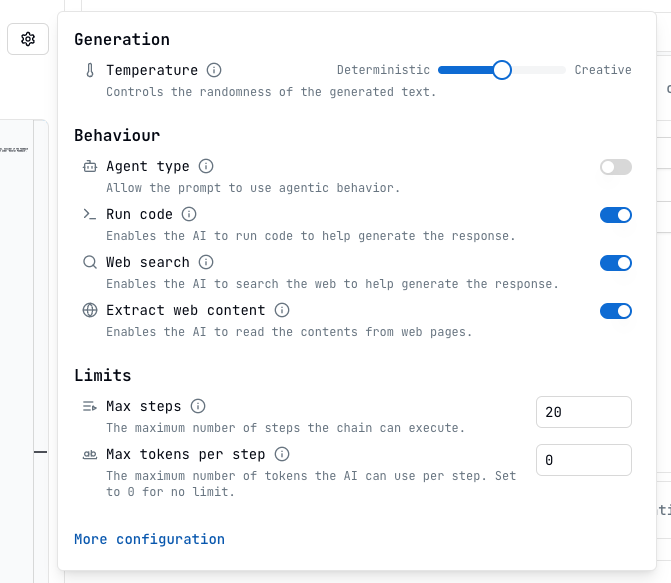Click the settings gear button
The width and height of the screenshot is (671, 583).
pyautogui.click(x=28, y=39)
